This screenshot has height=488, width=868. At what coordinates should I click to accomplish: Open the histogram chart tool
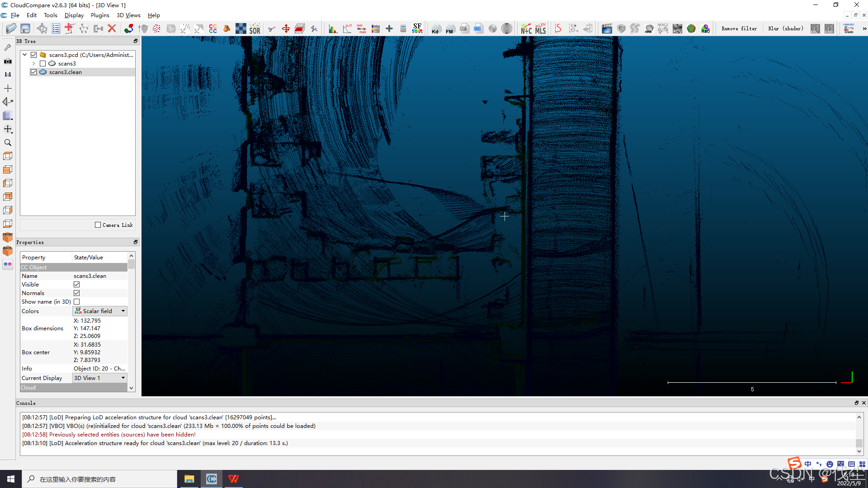333,29
